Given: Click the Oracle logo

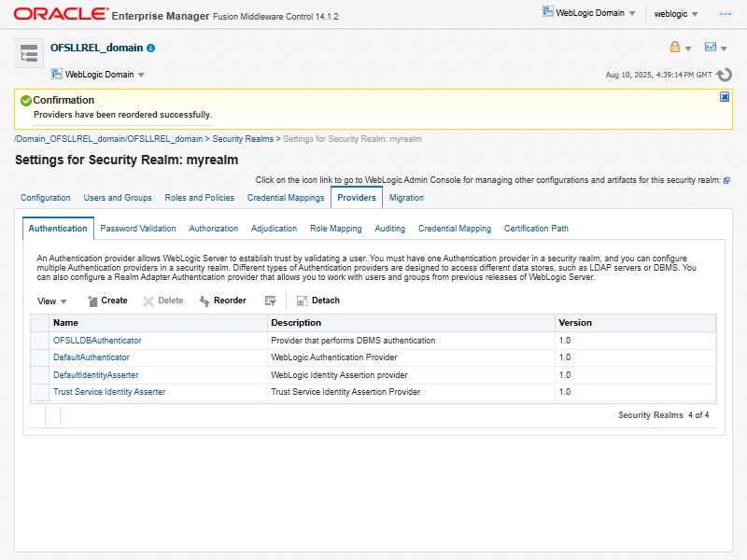Looking at the screenshot, I should pyautogui.click(x=61, y=13).
